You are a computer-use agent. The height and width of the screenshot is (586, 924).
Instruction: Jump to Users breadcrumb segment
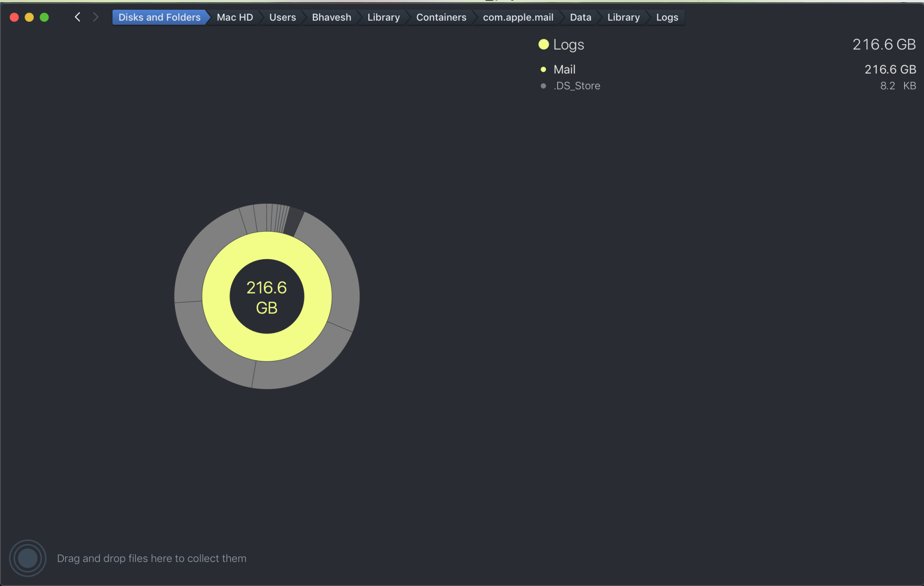pyautogui.click(x=282, y=17)
